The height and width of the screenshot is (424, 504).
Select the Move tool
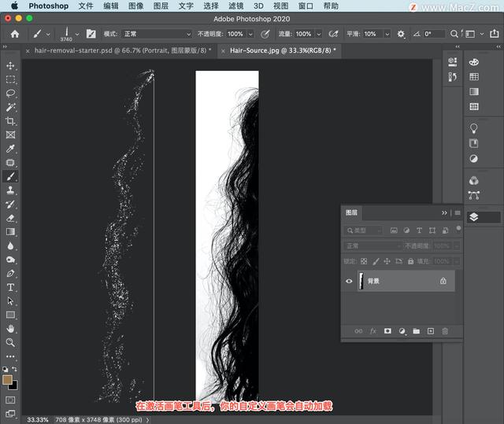(10, 65)
